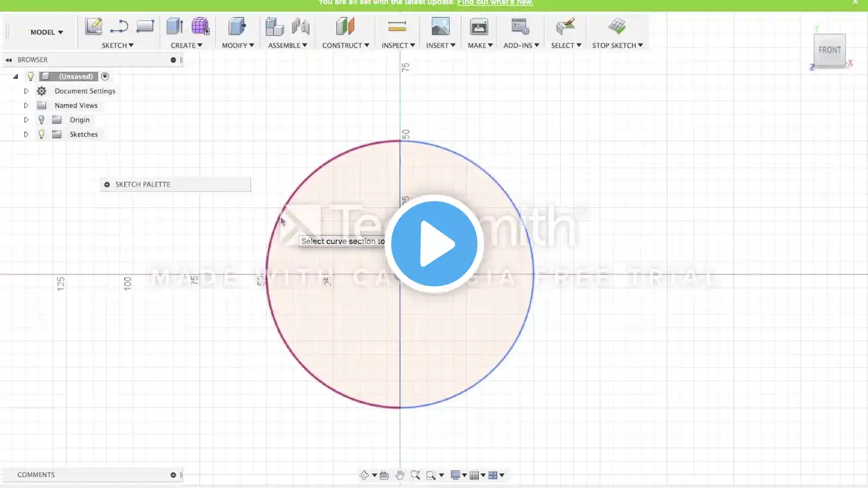The width and height of the screenshot is (868, 488).
Task: Click the 3D Print icon in Make
Action: point(479,26)
